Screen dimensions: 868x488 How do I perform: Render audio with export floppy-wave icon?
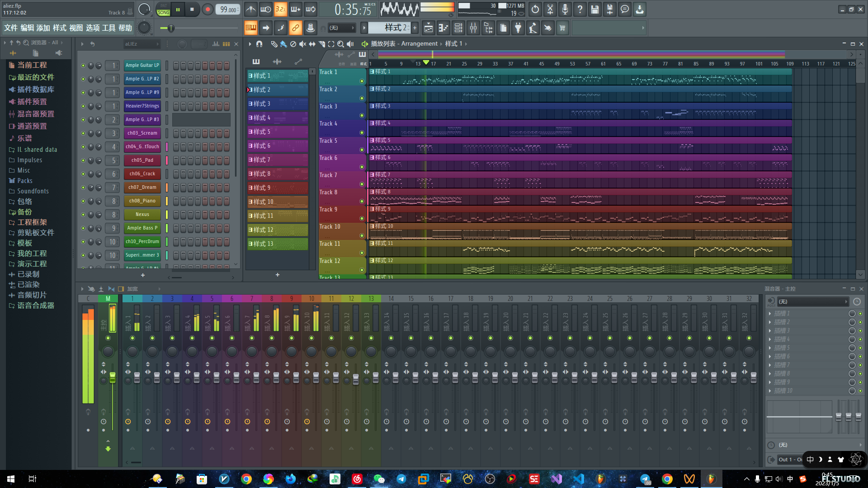click(x=610, y=9)
